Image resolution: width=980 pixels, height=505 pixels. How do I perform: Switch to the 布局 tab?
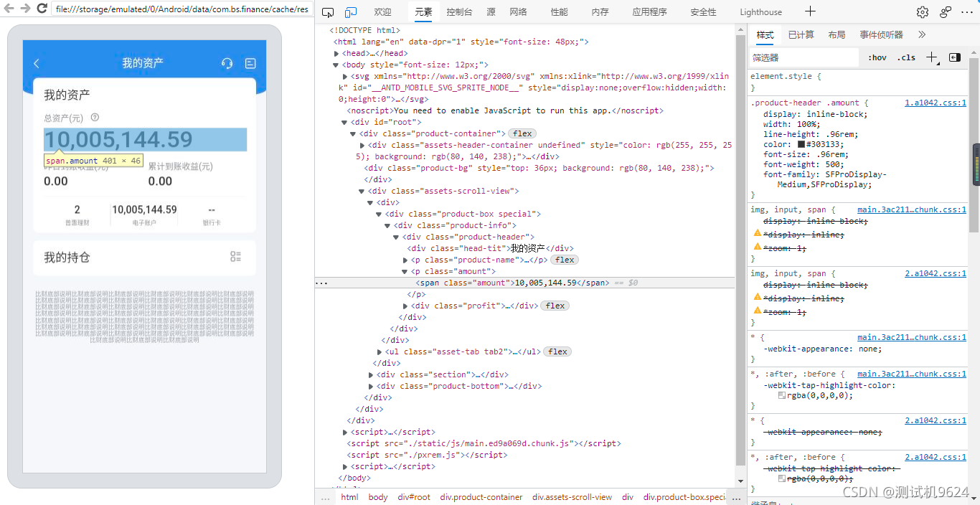837,34
